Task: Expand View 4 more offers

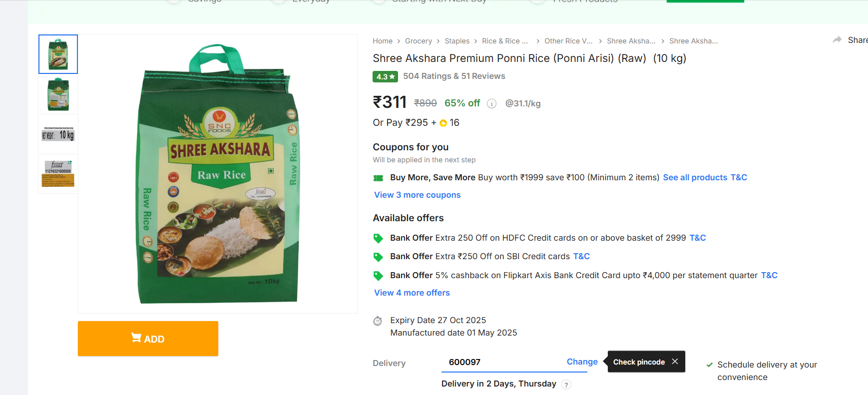Action: [x=412, y=293]
